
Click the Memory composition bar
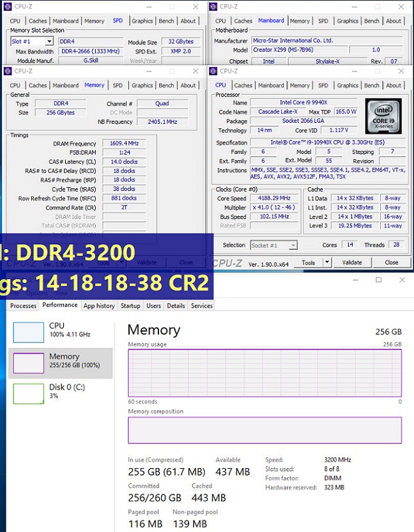pos(264,430)
